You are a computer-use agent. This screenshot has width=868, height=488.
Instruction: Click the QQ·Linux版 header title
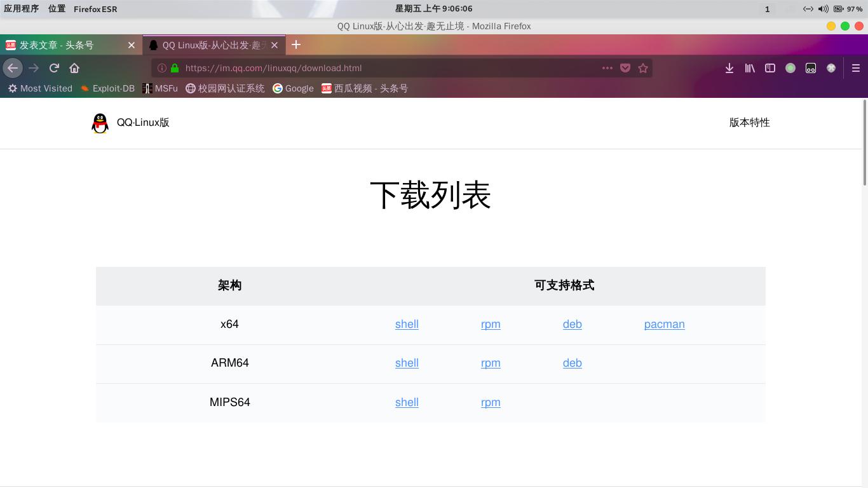pos(143,123)
